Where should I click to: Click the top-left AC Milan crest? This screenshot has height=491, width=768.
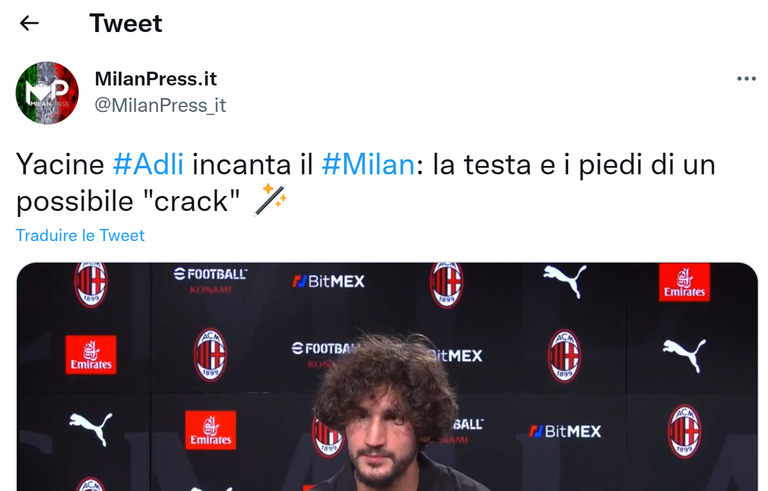coord(91,285)
